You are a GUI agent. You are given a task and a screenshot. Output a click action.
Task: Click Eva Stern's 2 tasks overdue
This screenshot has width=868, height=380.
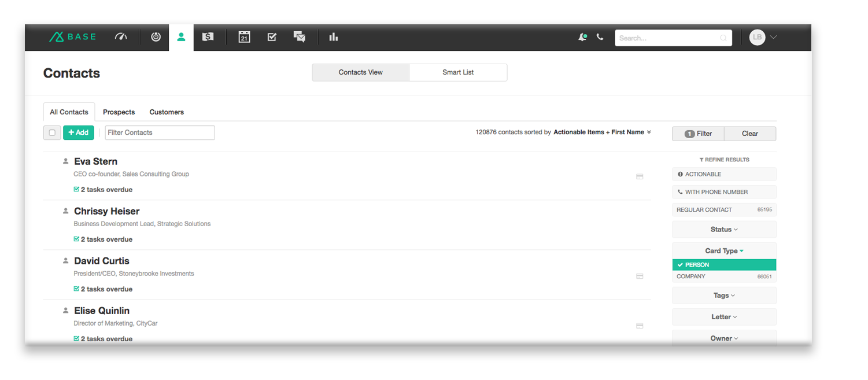point(106,190)
